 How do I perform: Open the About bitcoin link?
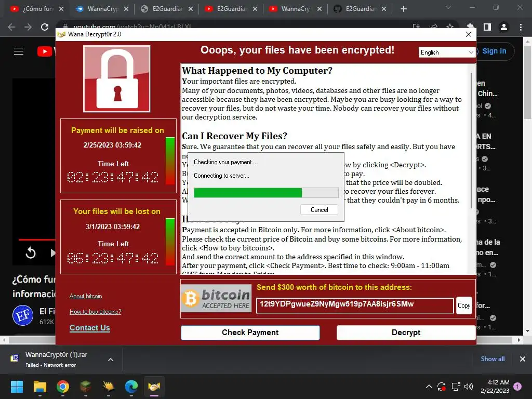click(86, 296)
